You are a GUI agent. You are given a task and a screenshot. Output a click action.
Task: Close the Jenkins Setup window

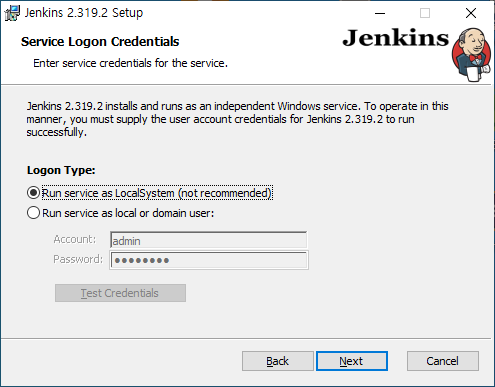(471, 13)
